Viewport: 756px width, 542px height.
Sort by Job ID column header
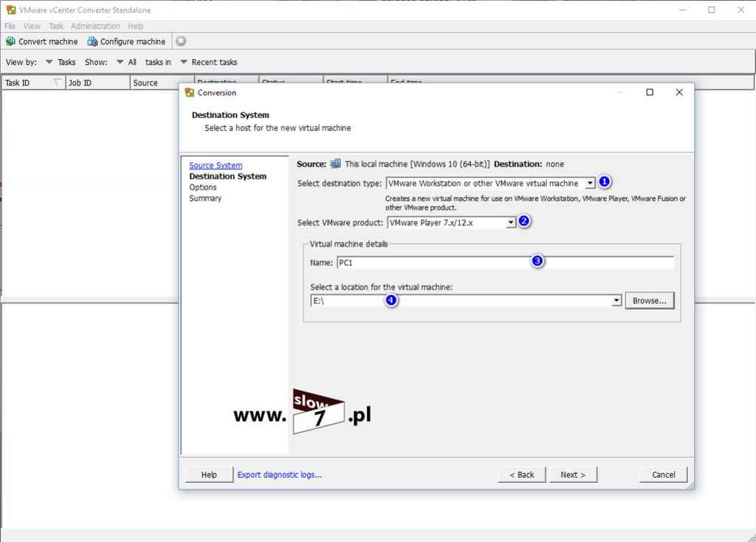(97, 83)
